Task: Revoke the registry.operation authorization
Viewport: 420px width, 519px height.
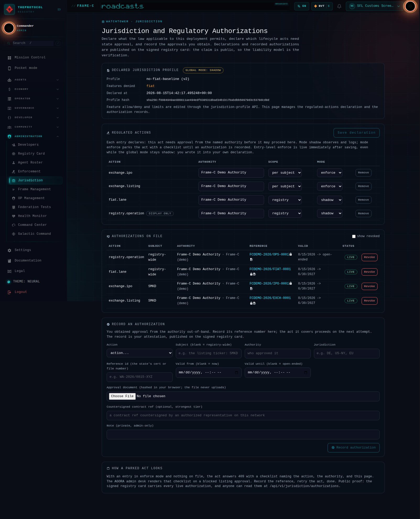Action: [369, 257]
